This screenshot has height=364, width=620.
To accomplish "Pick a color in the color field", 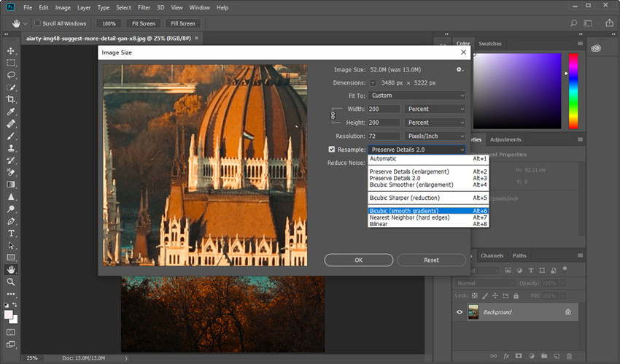I will pyautogui.click(x=517, y=91).
